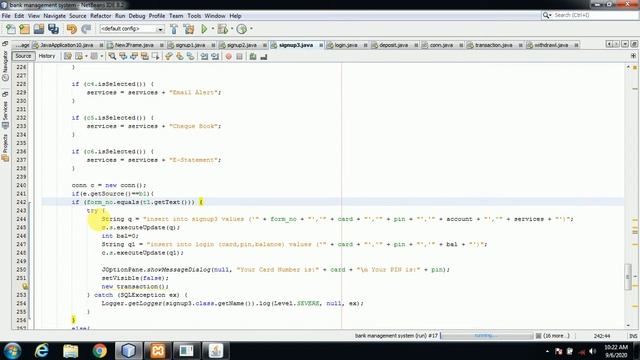Maximize the editor window with the tab-row button
The width and height of the screenshot is (640, 360).
634,44
